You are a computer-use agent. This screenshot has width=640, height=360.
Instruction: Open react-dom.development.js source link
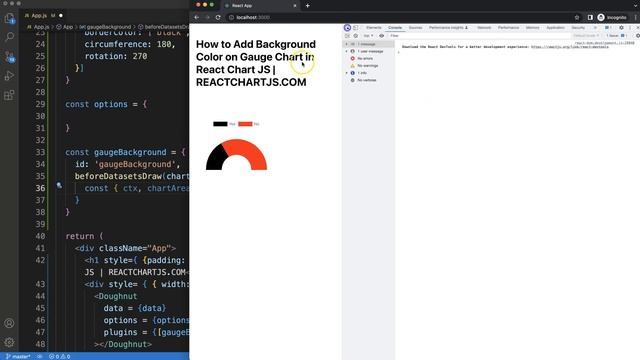click(604, 43)
